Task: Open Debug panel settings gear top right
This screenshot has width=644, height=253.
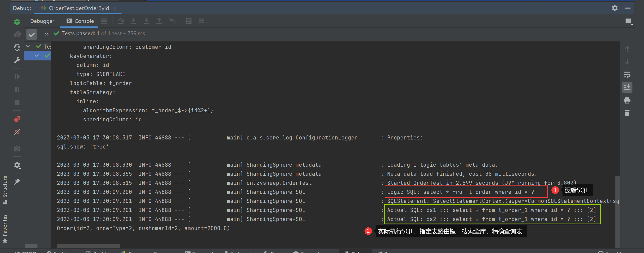Action: pyautogui.click(x=615, y=8)
